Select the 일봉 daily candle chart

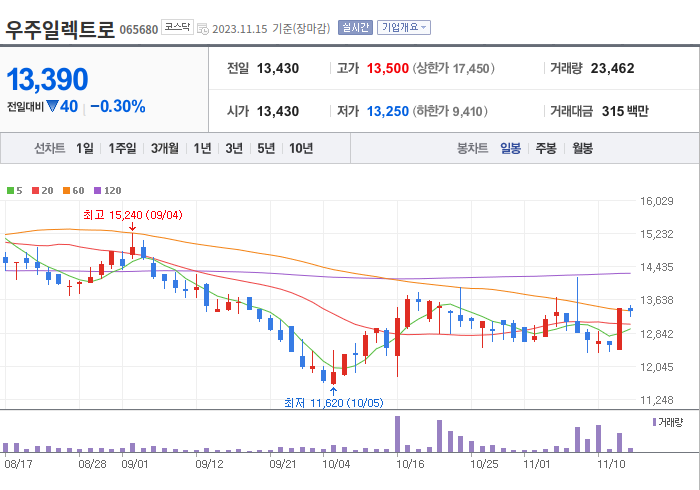510,148
